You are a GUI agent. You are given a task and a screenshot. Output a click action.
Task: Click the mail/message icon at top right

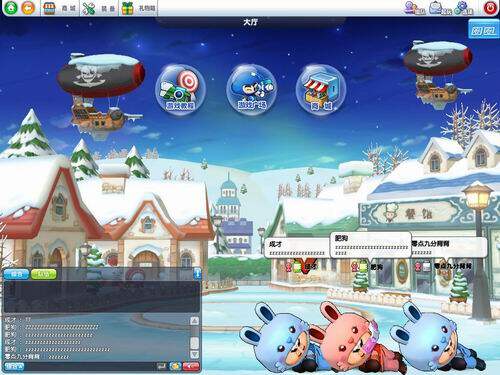click(440, 8)
